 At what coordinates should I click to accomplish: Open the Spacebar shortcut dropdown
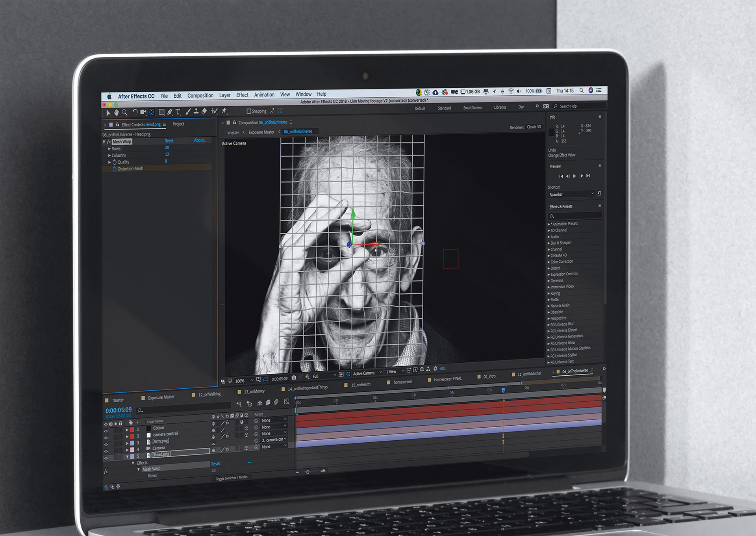click(571, 194)
